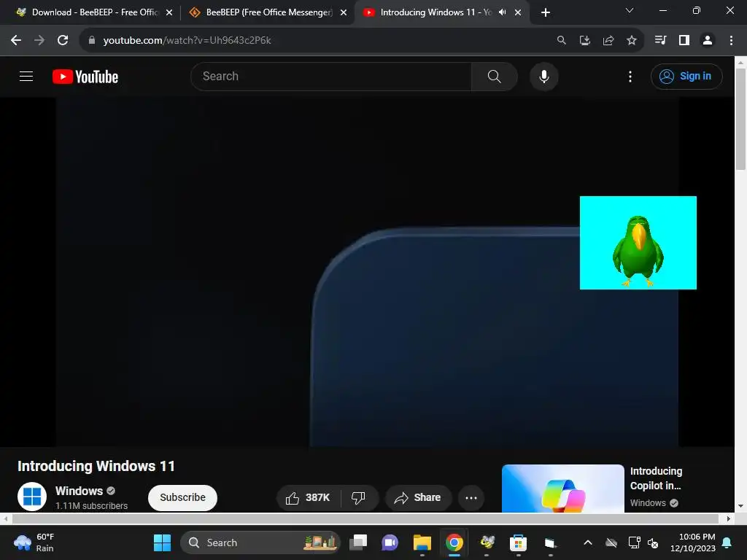Open the Introducing Copilot title link
747x560 pixels.
[x=656, y=478]
